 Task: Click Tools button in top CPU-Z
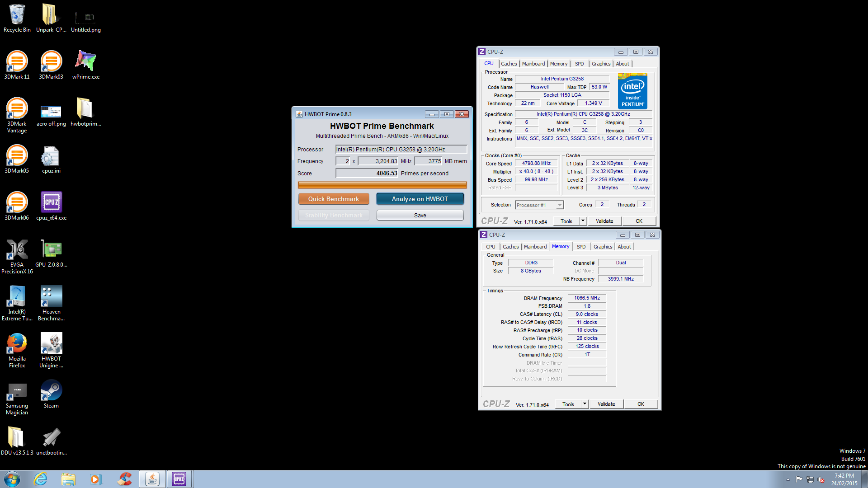pos(566,221)
